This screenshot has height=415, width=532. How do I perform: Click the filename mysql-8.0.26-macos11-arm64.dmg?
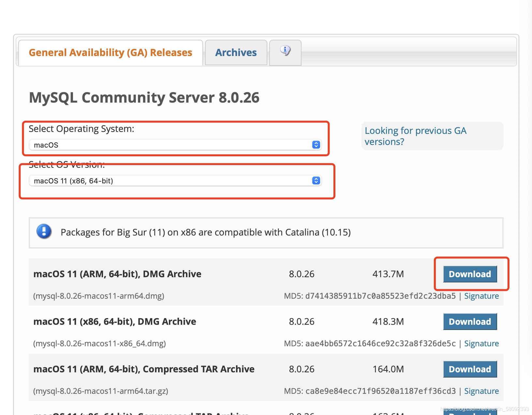click(x=99, y=296)
